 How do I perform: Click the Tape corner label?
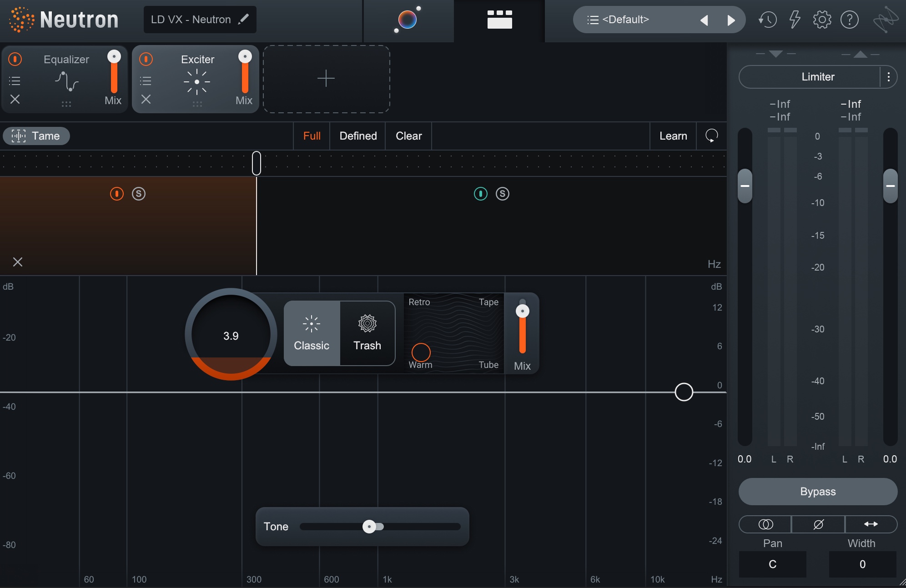(488, 302)
